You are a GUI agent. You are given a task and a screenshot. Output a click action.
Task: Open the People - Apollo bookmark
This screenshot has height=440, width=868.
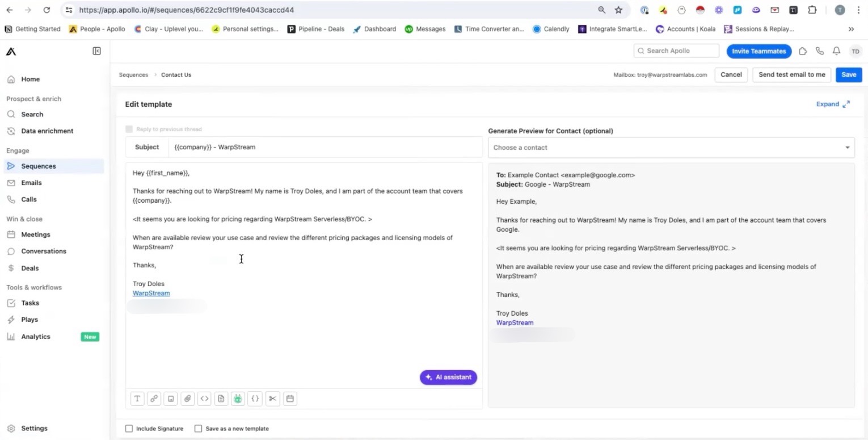(97, 29)
